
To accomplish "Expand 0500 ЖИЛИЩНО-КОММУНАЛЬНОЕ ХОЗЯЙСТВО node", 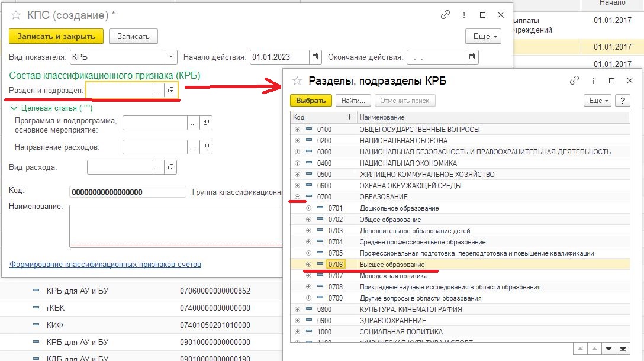I will 297,174.
